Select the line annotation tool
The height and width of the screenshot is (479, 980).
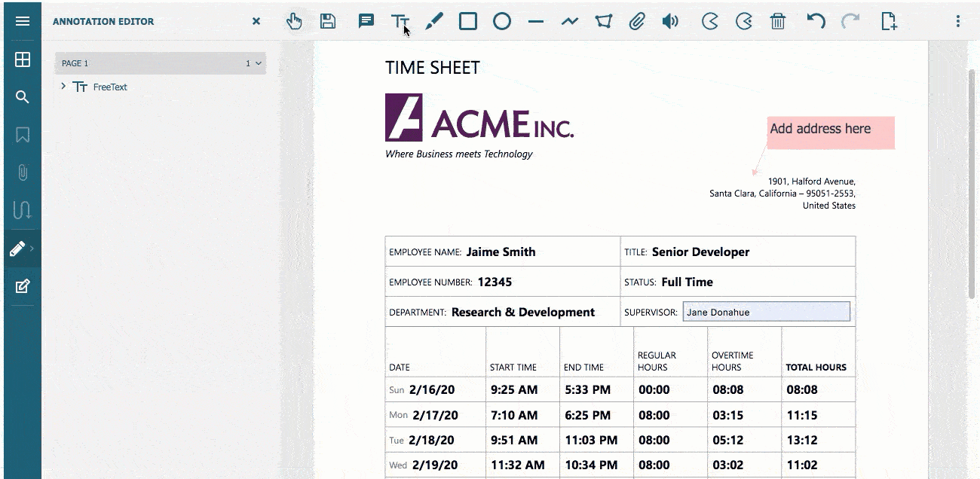tap(535, 21)
